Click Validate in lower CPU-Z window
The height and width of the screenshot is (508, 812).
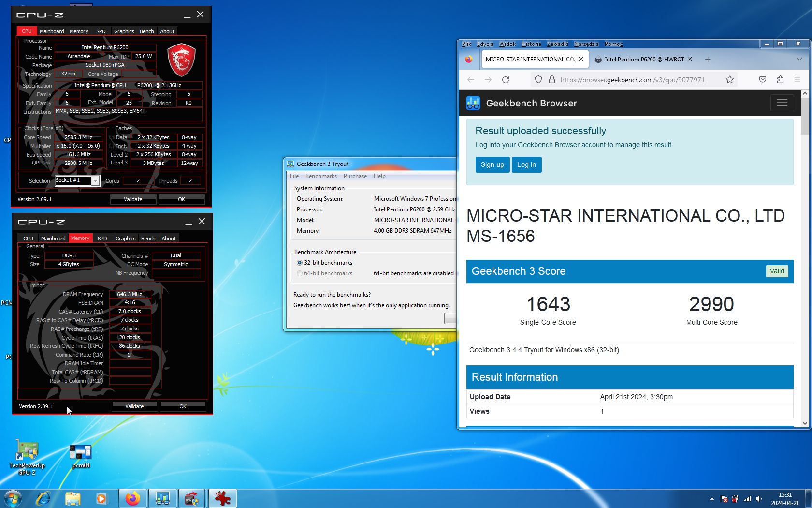click(x=134, y=406)
